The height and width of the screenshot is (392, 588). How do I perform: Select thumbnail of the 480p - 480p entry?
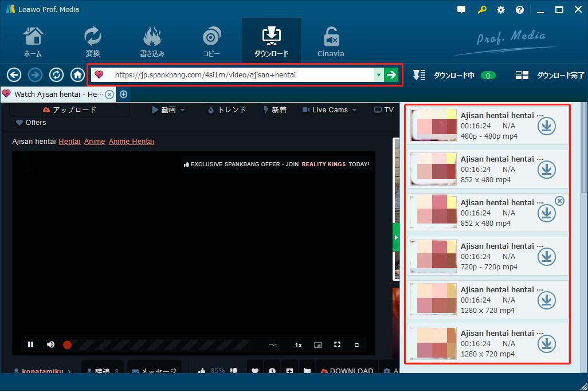[x=433, y=126]
